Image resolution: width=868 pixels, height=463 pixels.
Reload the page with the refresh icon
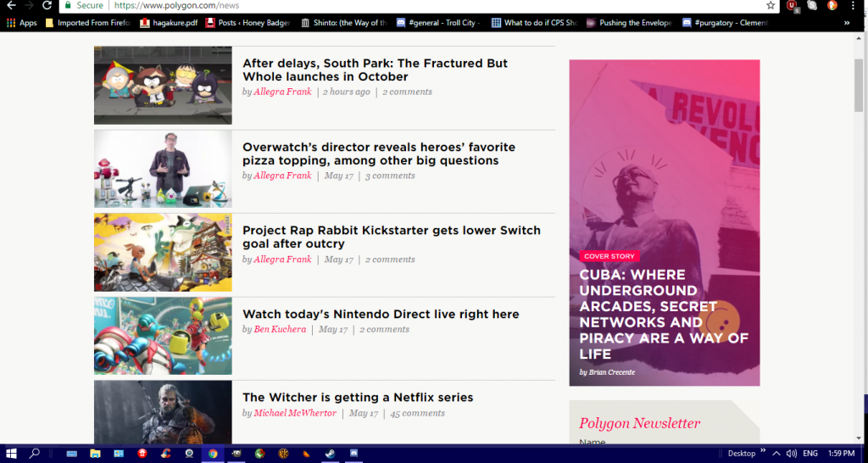point(47,6)
